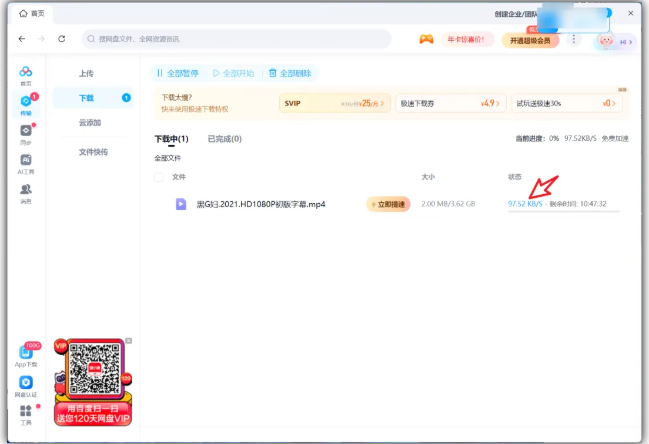Click the 大小 column header
Image resolution: width=649 pixels, height=444 pixels.
[x=428, y=177]
